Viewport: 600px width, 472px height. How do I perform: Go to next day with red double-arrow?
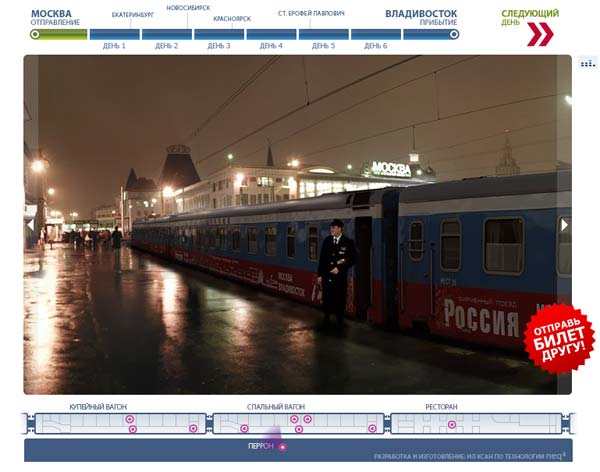(540, 34)
